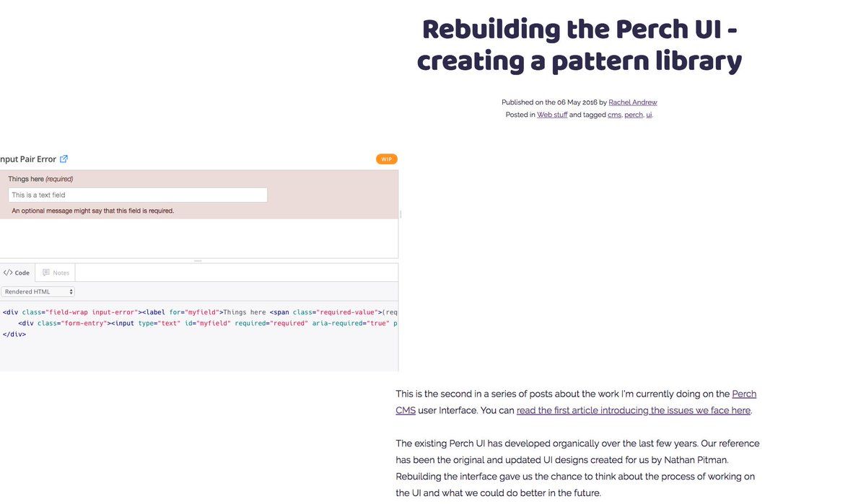Click the optional required-field error message
This screenshot has height=504, width=866.
tap(93, 211)
